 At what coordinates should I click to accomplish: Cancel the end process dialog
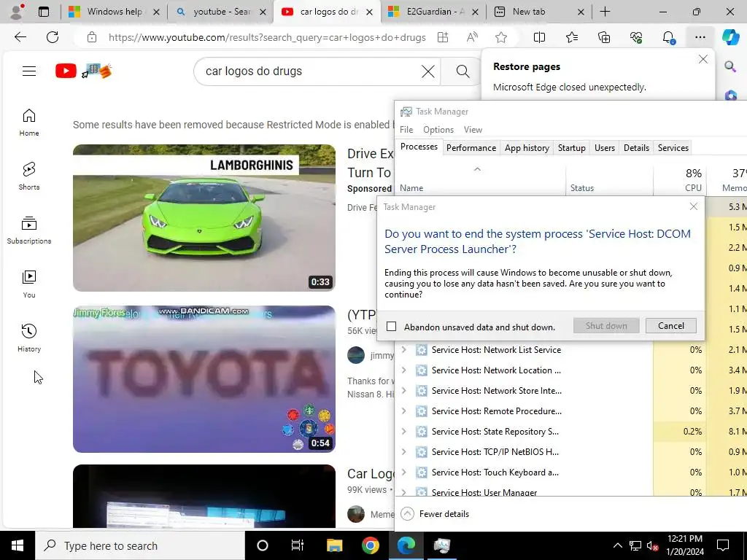click(x=671, y=326)
